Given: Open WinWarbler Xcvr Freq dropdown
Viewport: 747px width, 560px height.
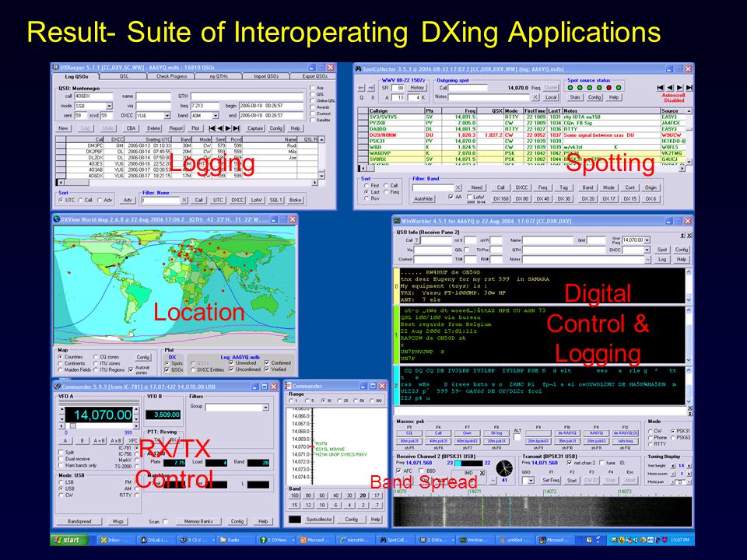Looking at the screenshot, I should 647,240.
